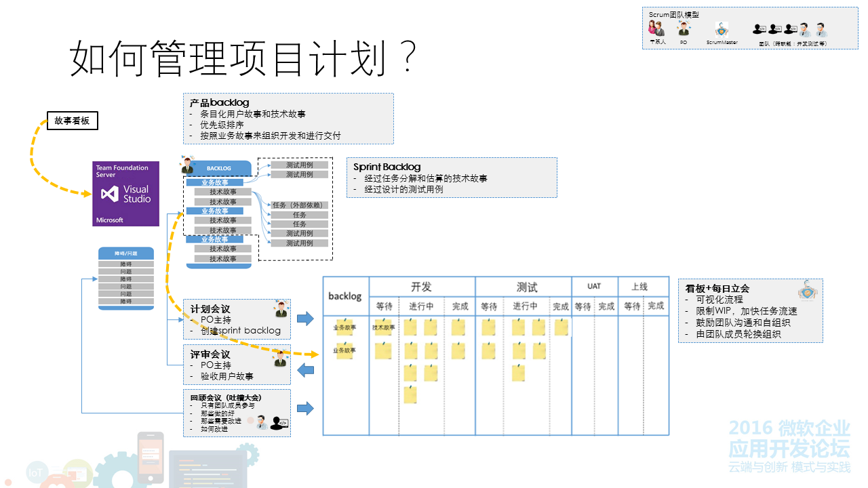The height and width of the screenshot is (488, 868).
Task: Select the 上线 column header
Action: [x=639, y=286]
